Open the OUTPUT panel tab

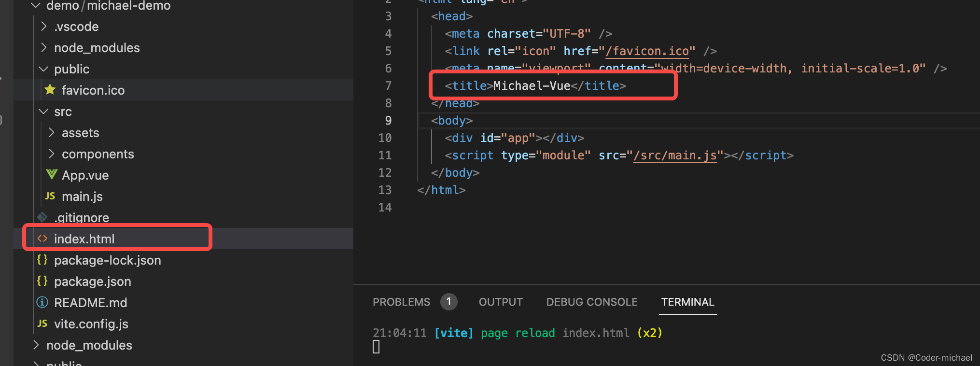coord(501,302)
